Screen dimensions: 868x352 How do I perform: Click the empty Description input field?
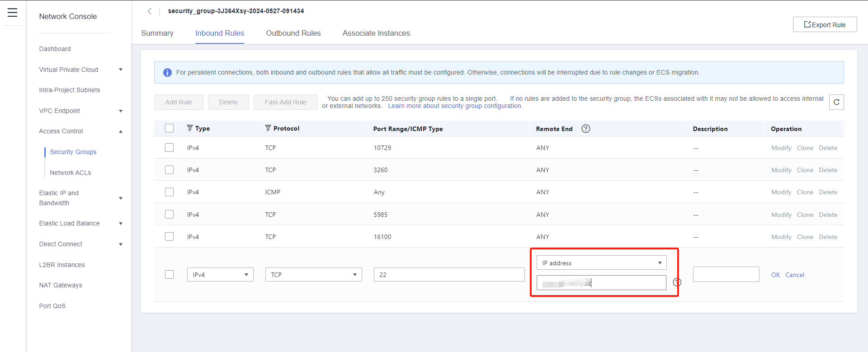pos(726,274)
